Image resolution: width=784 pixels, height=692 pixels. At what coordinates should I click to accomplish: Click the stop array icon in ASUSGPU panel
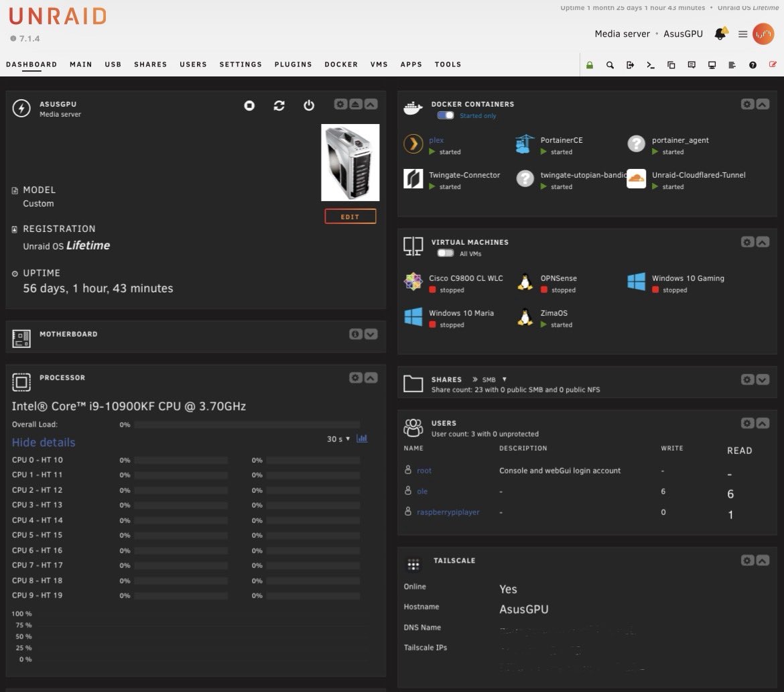249,105
